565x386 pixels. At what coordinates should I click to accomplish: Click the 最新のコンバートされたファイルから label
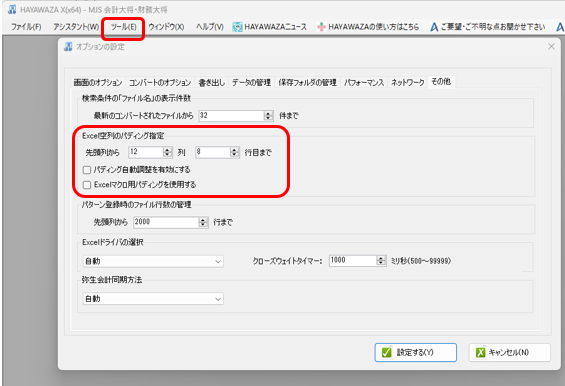pyautogui.click(x=143, y=116)
